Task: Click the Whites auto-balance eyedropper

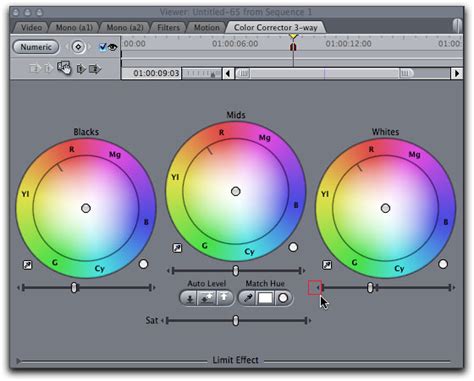Action: tap(327, 265)
